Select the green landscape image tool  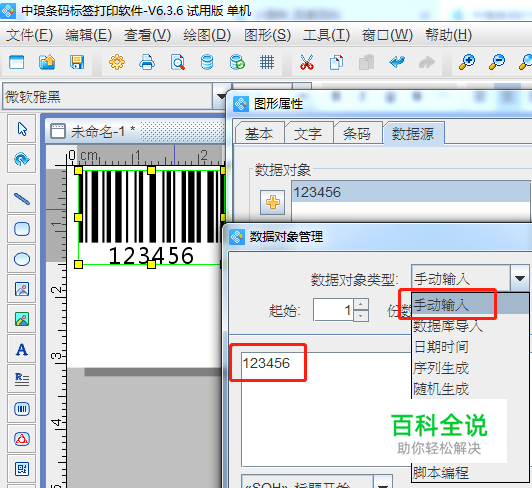[x=22, y=319]
